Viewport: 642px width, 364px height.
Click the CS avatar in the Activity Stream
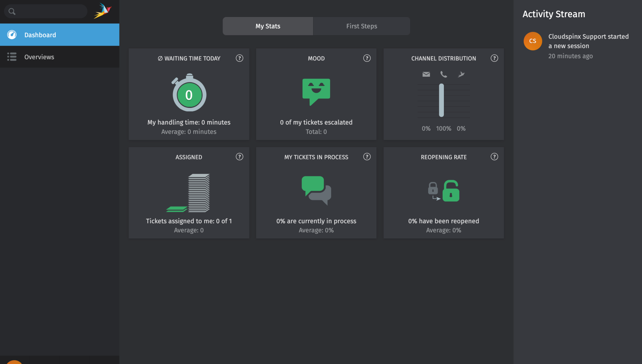(533, 41)
